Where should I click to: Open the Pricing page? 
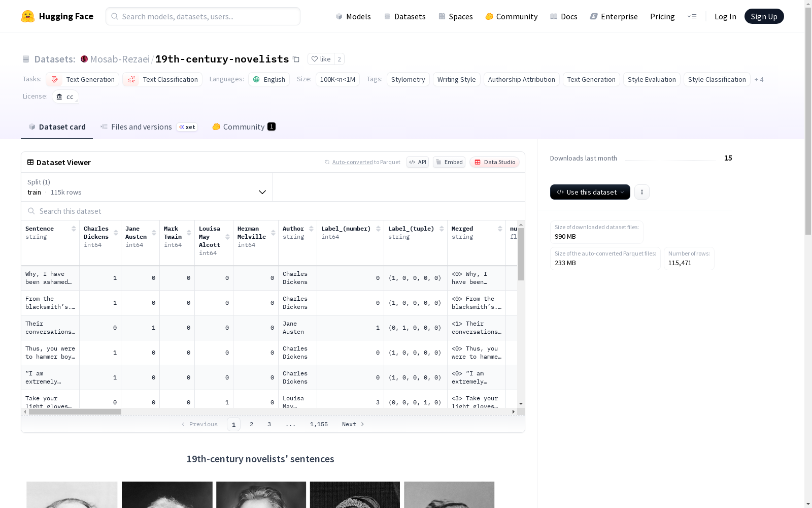[662, 16]
